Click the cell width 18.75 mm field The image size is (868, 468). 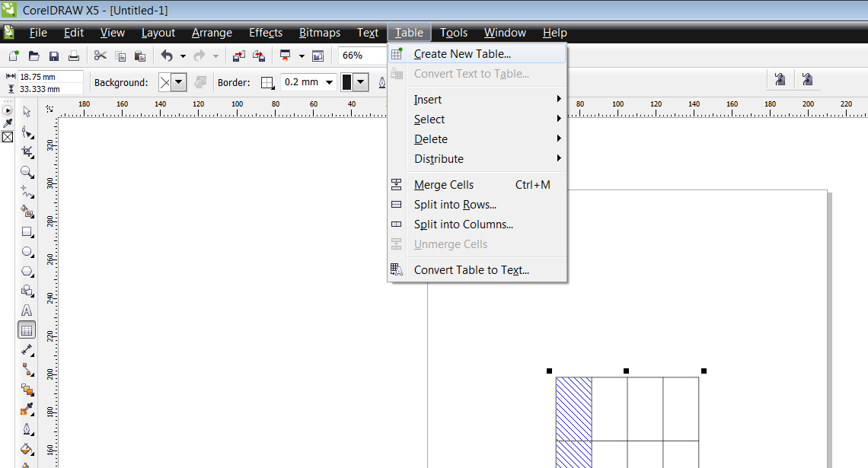click(50, 77)
